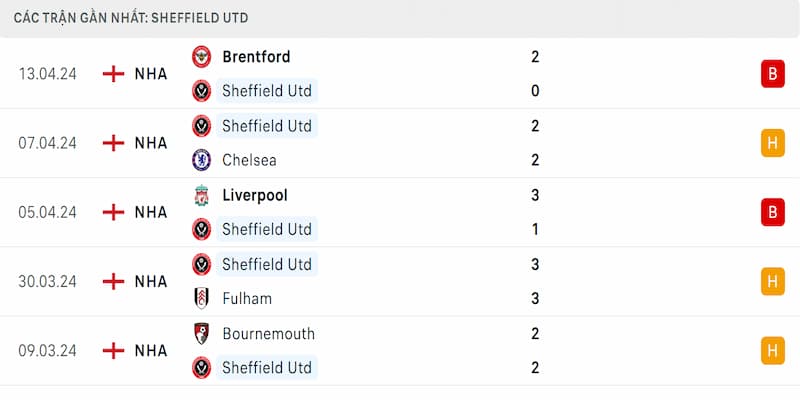
Task: Click the orange H badge for Fulham match
Action: tap(772, 281)
